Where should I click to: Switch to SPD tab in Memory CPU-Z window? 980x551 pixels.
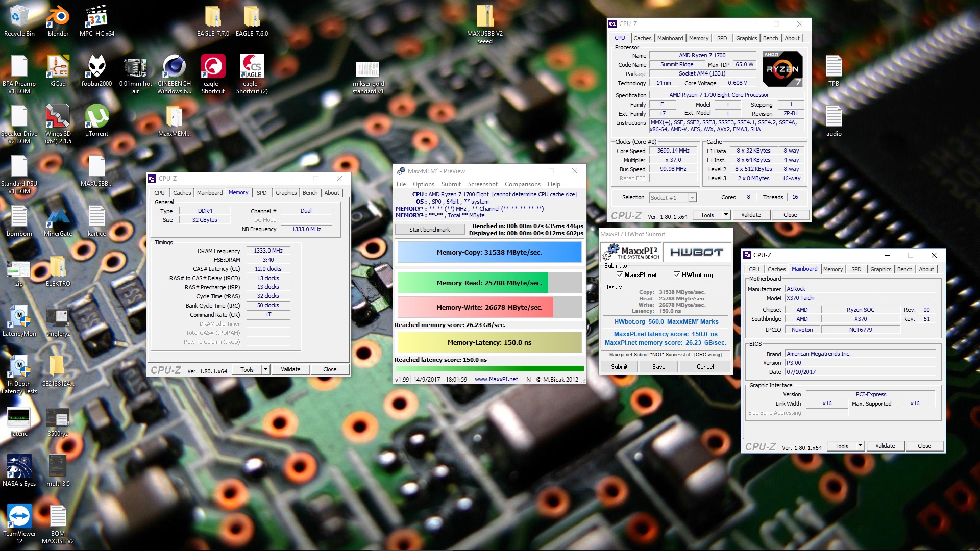(x=261, y=193)
